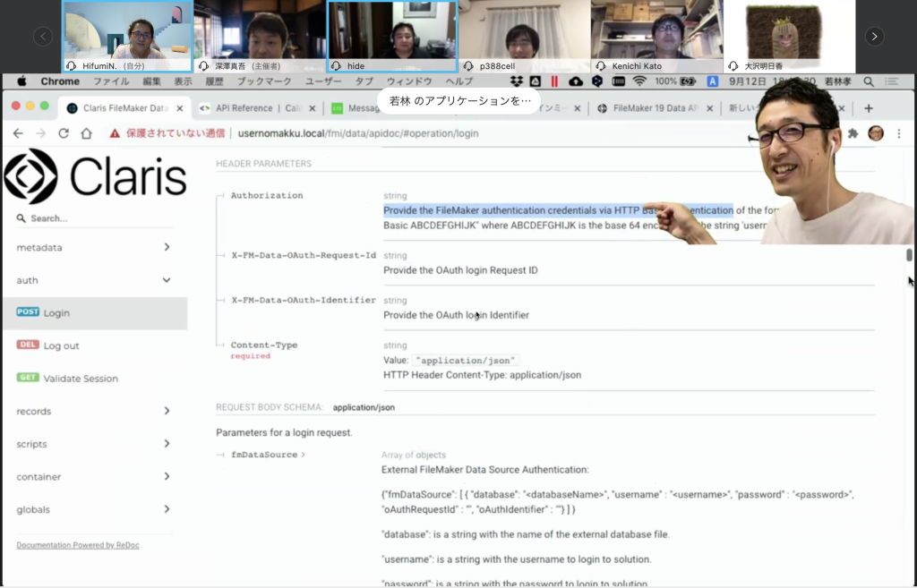Switch to the Claris FileMaker Data tab
Viewport: 917px width, 588px height.
(124, 108)
